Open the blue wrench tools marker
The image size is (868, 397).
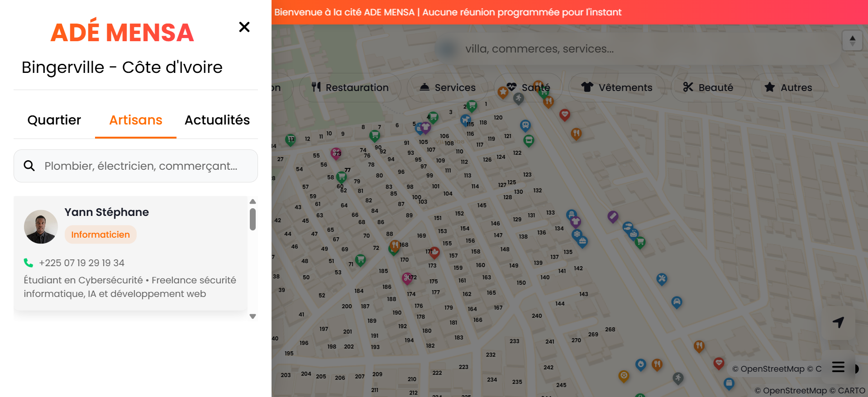(662, 279)
